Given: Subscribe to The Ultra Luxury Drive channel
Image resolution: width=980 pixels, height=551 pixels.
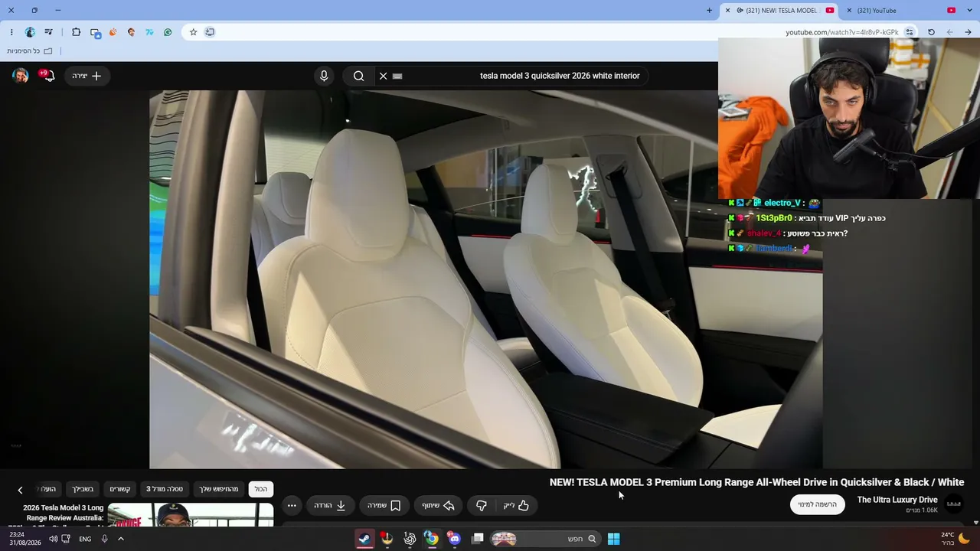Looking at the screenshot, I should click(x=818, y=504).
